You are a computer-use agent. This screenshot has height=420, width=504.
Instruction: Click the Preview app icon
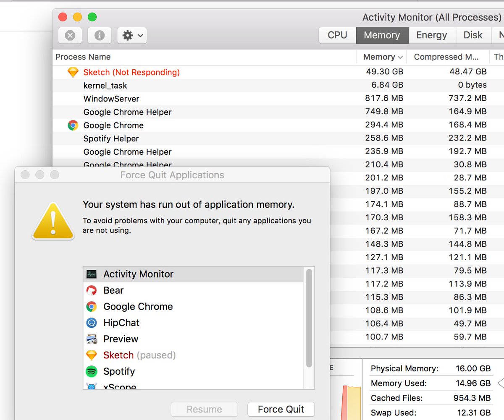coord(92,339)
